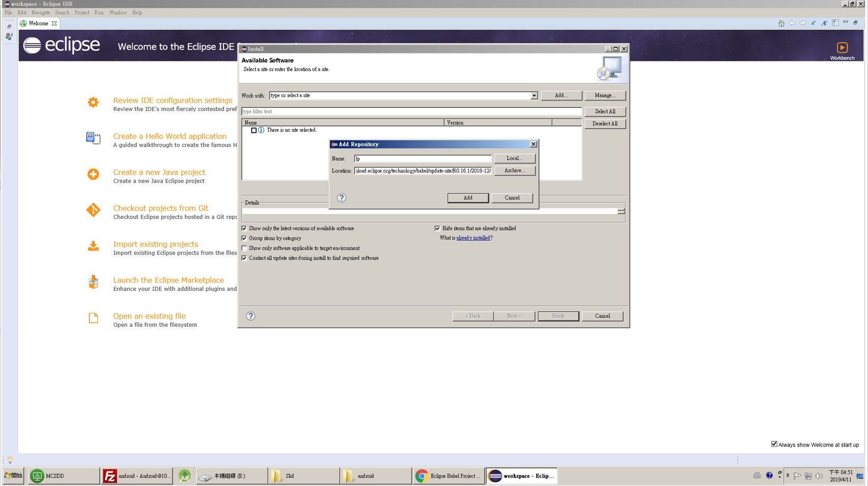
Task: Click the Local... button
Action: tap(515, 158)
